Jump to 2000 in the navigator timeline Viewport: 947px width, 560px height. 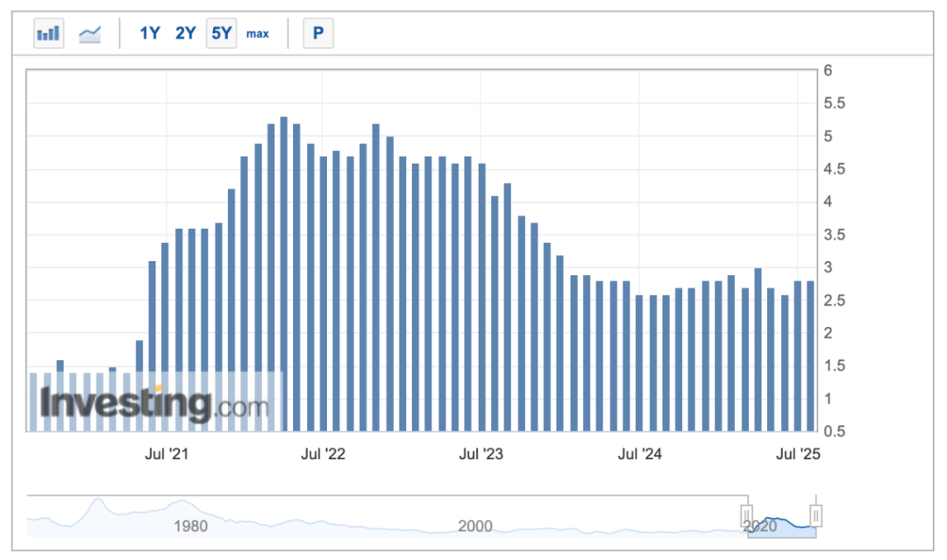coord(474,527)
